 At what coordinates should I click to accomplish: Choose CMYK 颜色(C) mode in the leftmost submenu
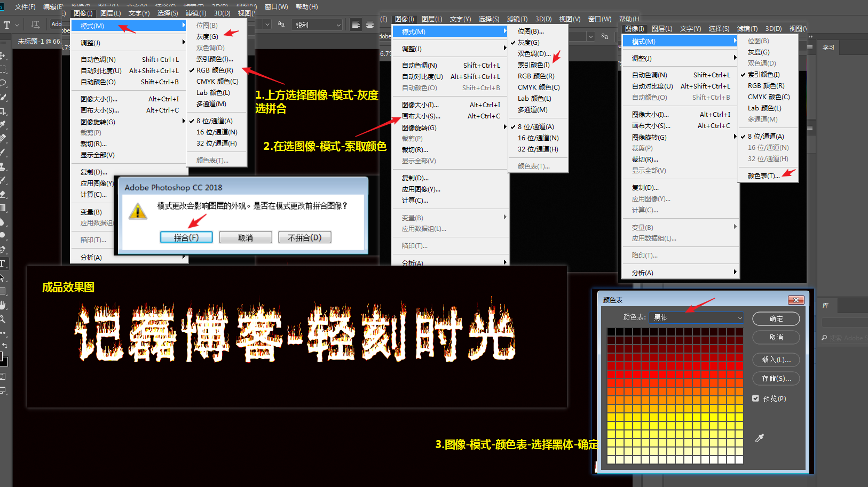[217, 82]
